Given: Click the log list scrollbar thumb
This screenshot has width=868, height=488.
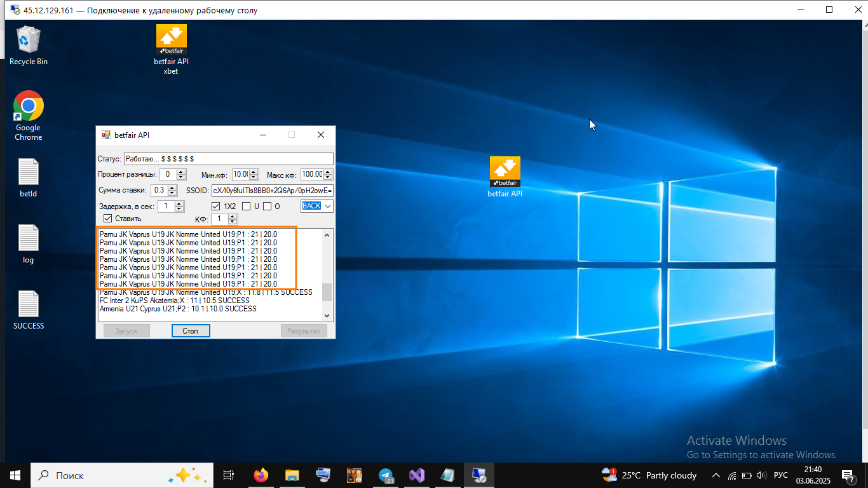Looking at the screenshot, I should [x=327, y=292].
